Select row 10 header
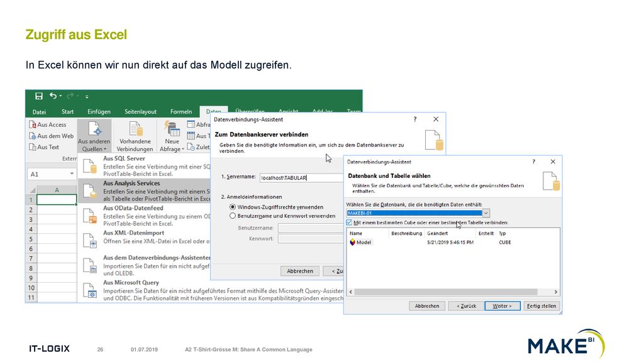The width and height of the screenshot is (644, 362). click(x=31, y=288)
